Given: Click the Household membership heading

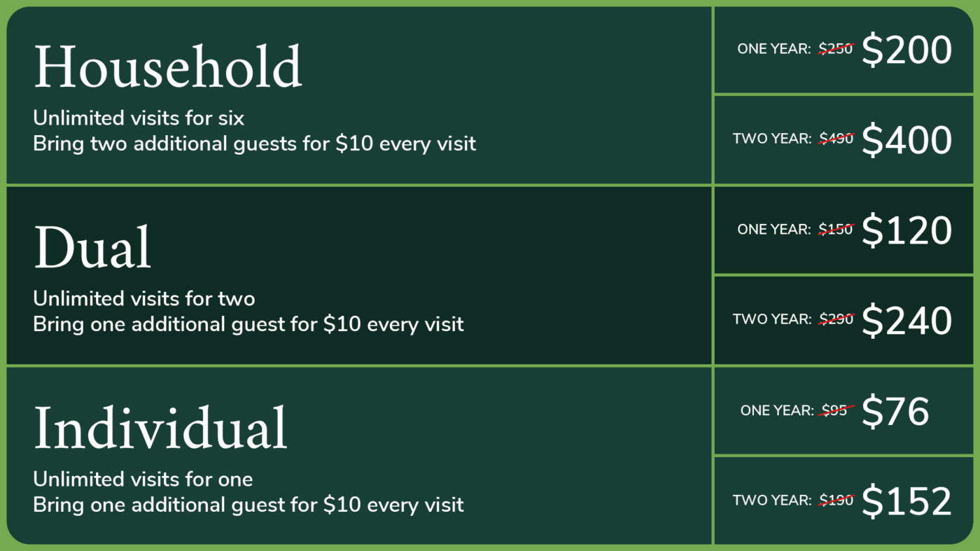Looking at the screenshot, I should click(x=168, y=67).
